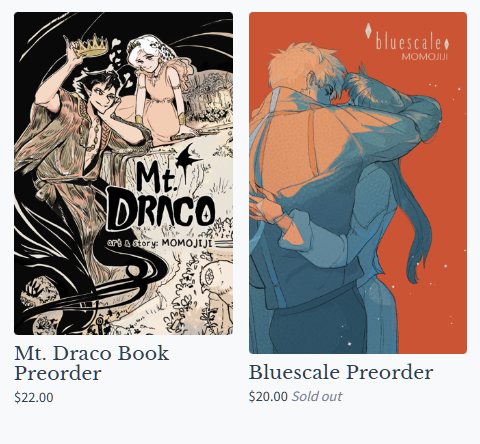Click the art & story: MOMOJIJI credit line

click(x=159, y=243)
